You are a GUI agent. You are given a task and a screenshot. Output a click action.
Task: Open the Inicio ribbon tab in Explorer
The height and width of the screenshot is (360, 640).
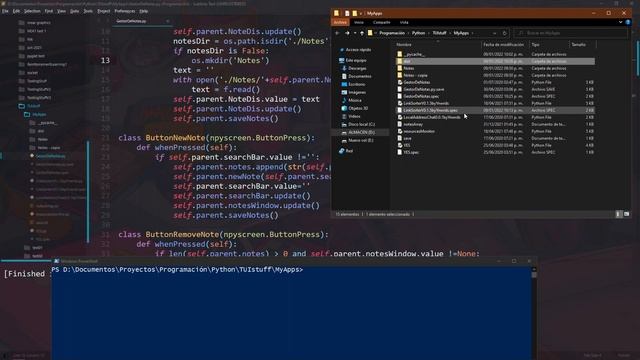pos(359,22)
